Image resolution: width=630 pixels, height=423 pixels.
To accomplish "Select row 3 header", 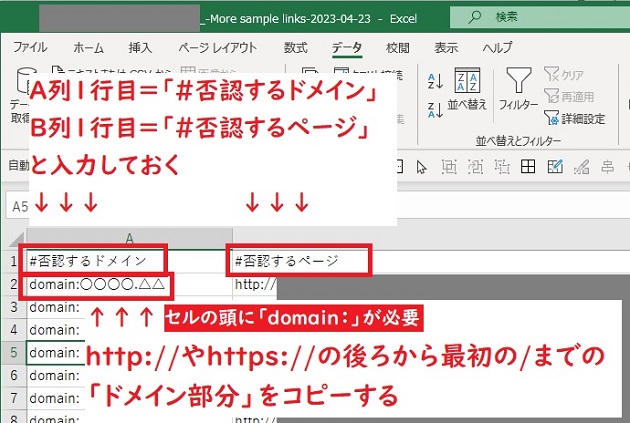I will 13,307.
